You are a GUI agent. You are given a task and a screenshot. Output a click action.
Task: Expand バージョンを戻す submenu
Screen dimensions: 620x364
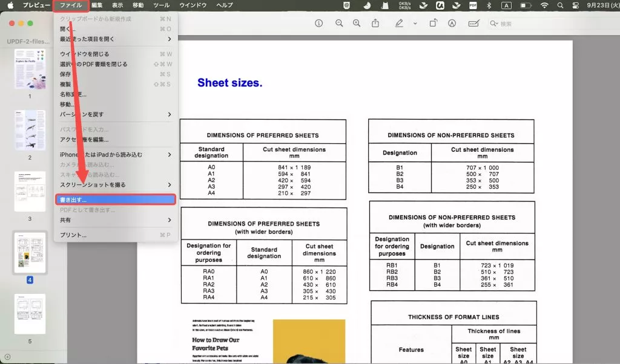[116, 114]
